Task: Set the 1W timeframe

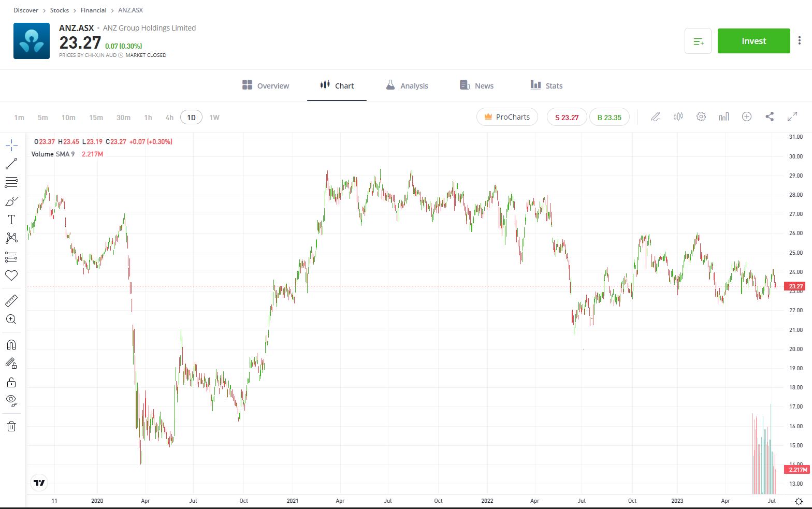Action: (x=214, y=118)
